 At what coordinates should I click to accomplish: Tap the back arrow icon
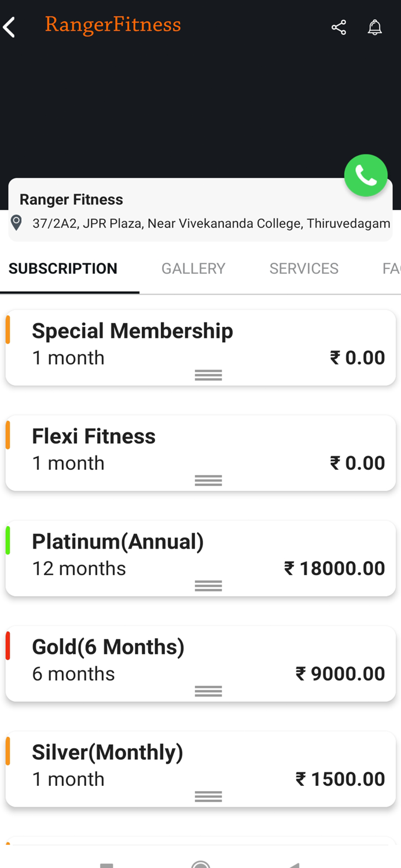9,27
